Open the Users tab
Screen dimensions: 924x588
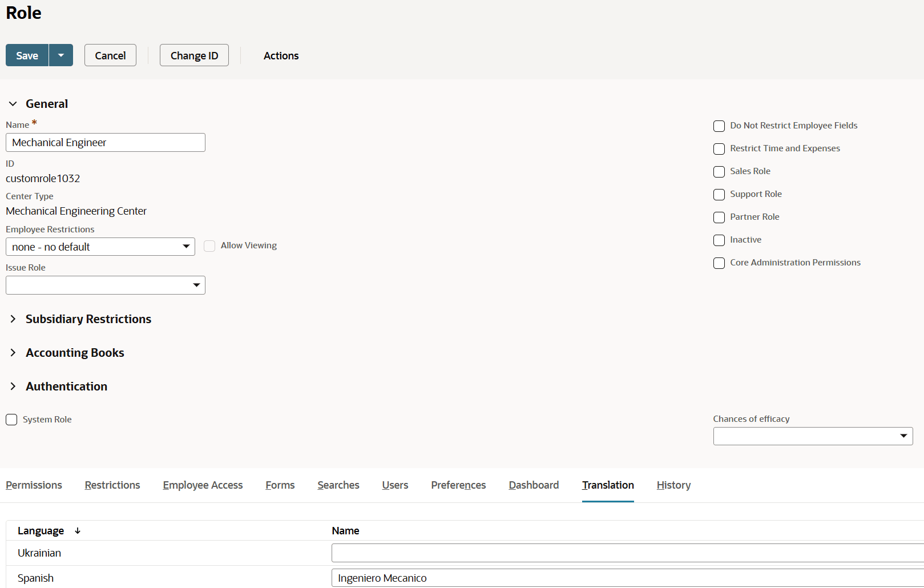pos(395,485)
